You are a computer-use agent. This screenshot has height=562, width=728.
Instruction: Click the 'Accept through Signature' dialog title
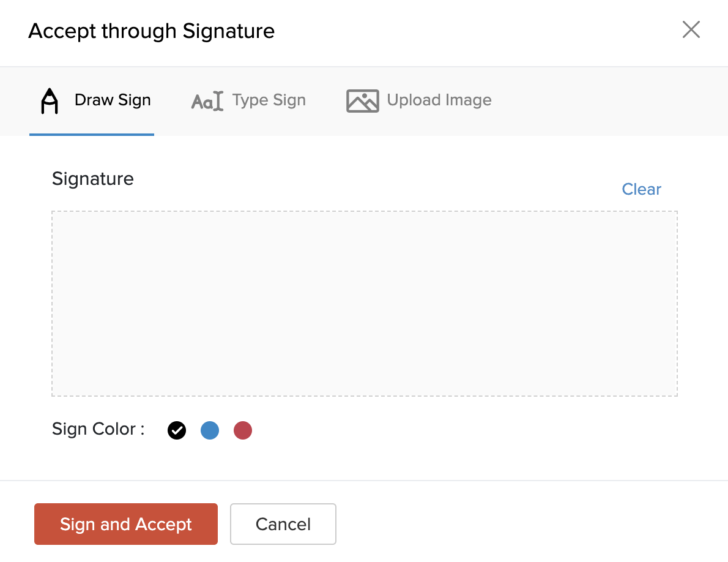click(152, 31)
